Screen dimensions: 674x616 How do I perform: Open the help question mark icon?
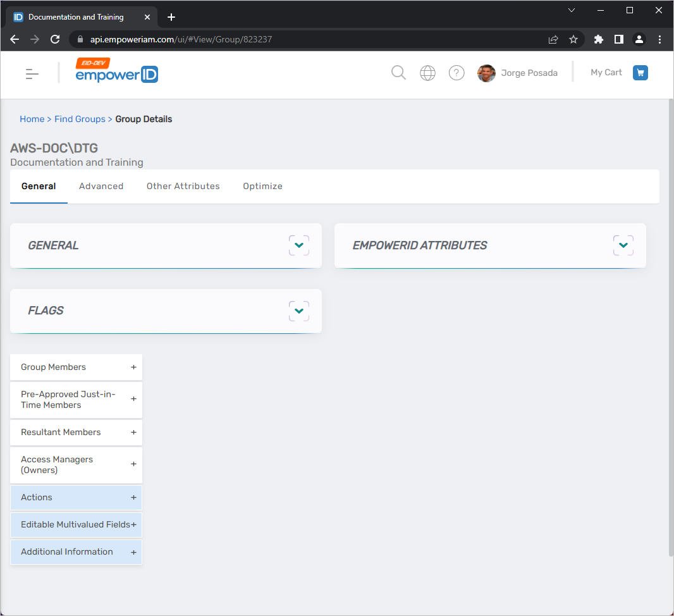pos(456,72)
